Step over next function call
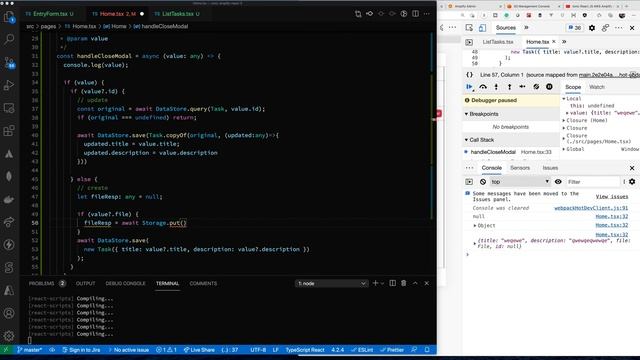The image size is (640, 360). (483, 87)
